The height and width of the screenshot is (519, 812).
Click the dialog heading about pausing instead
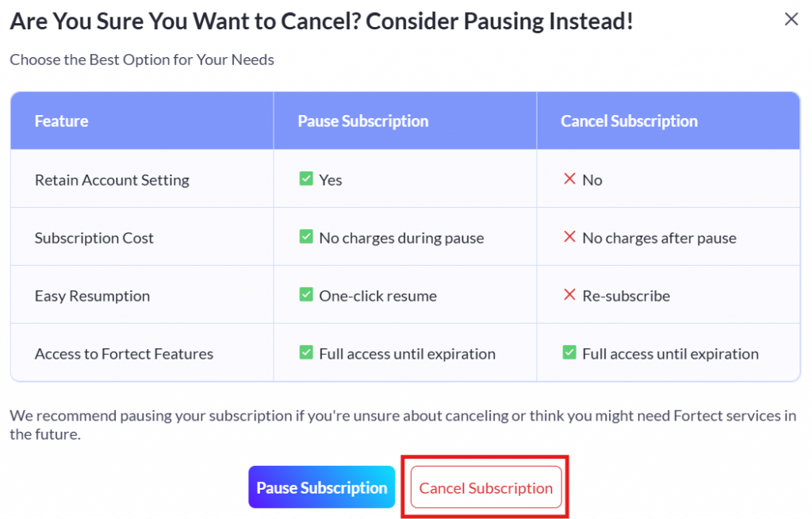pos(322,21)
